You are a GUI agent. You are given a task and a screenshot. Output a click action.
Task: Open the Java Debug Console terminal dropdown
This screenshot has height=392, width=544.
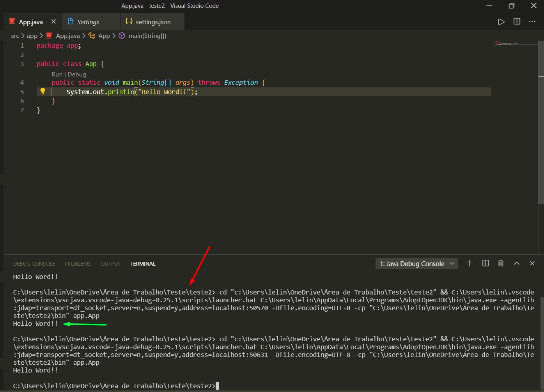(x=416, y=264)
